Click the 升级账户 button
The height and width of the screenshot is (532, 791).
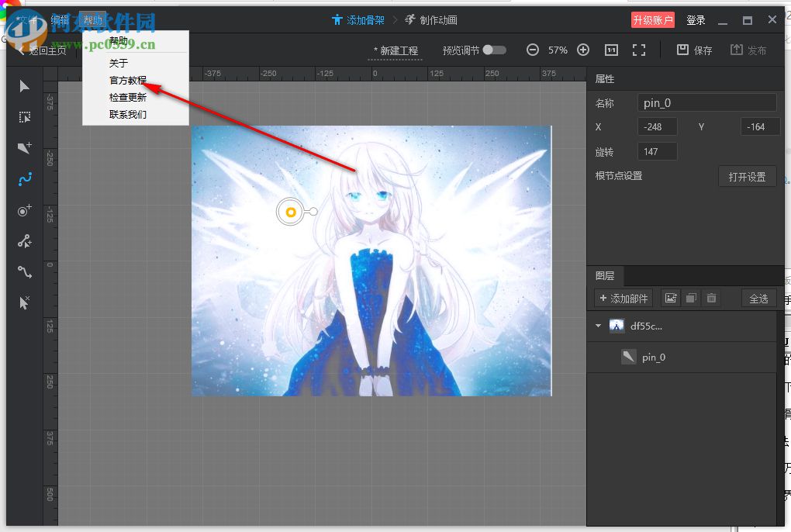click(x=651, y=19)
